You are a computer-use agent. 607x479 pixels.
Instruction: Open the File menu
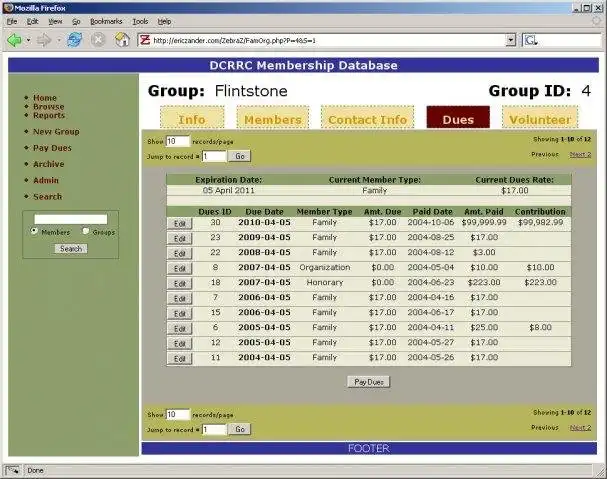(x=12, y=21)
